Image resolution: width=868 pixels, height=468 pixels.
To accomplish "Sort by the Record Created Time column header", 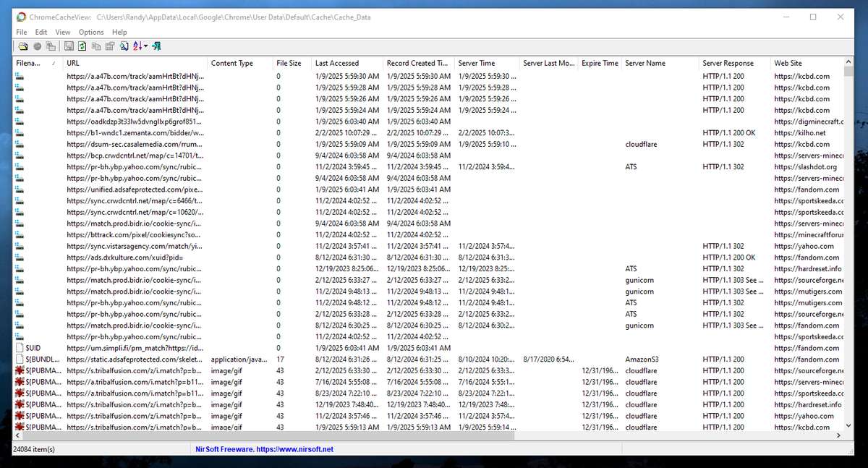I will [419, 64].
